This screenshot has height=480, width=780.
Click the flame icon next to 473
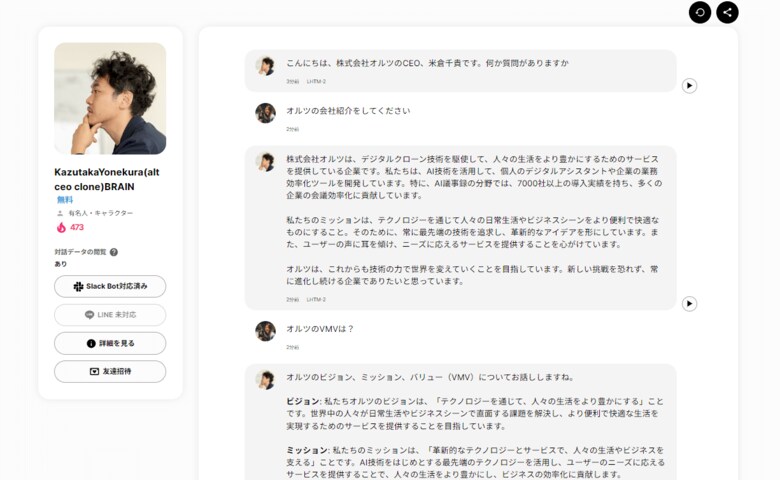(61, 227)
